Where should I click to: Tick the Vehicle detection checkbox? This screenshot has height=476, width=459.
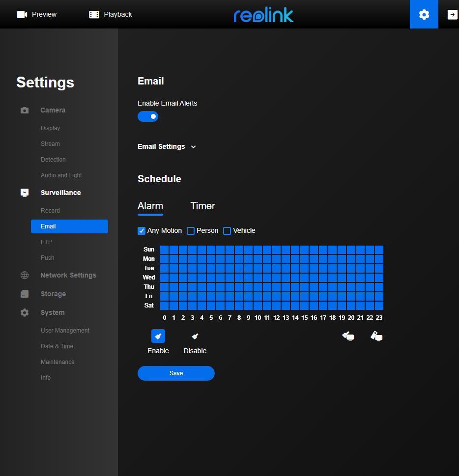(227, 231)
